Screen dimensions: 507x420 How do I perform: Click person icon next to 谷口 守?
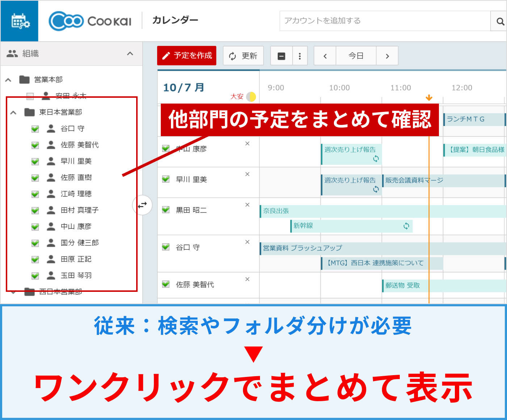51,129
